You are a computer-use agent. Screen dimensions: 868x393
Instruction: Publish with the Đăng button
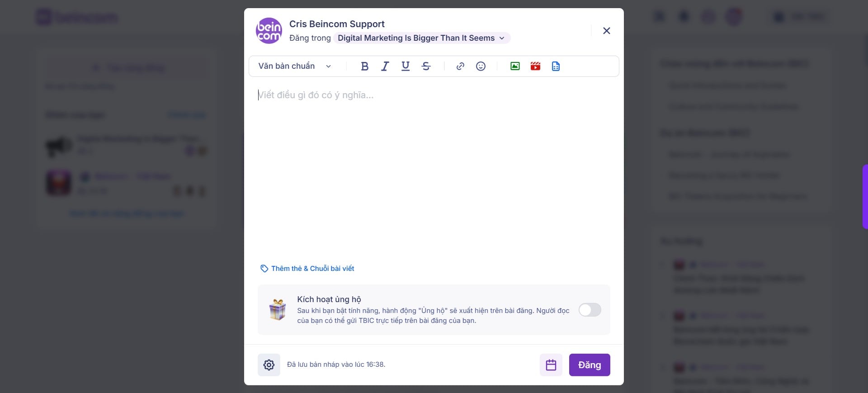click(590, 365)
